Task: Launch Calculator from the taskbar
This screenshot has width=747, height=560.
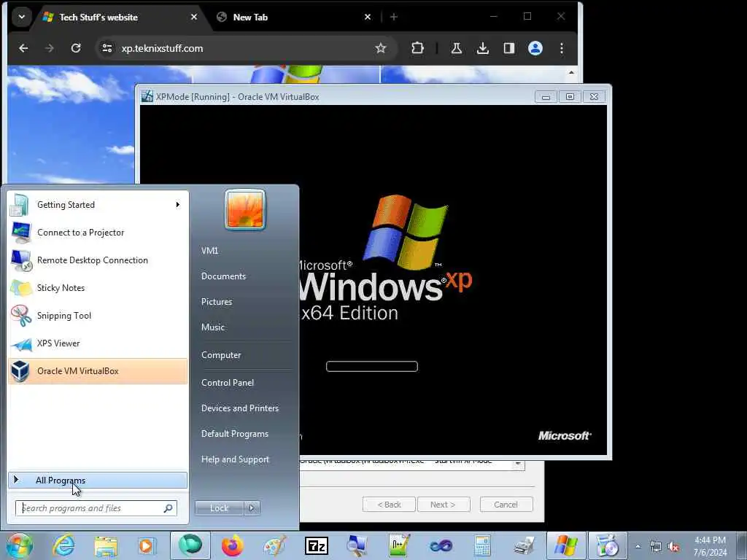Action: [482, 546]
